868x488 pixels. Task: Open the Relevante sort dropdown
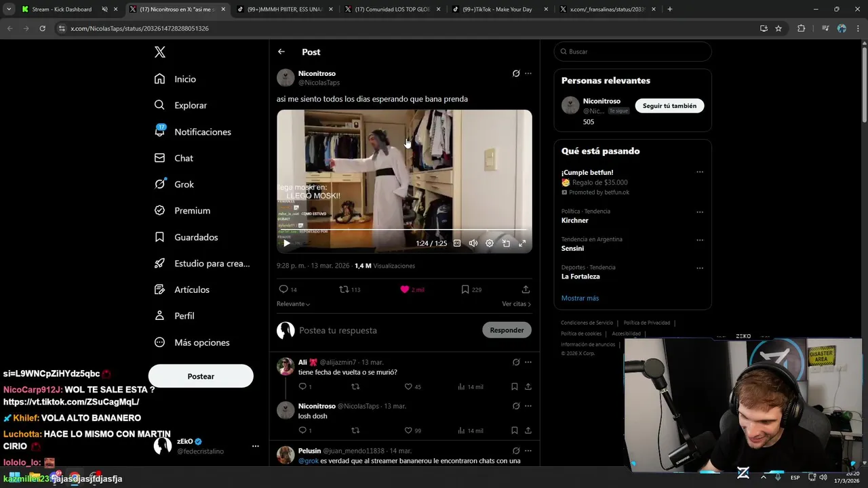tap(293, 304)
